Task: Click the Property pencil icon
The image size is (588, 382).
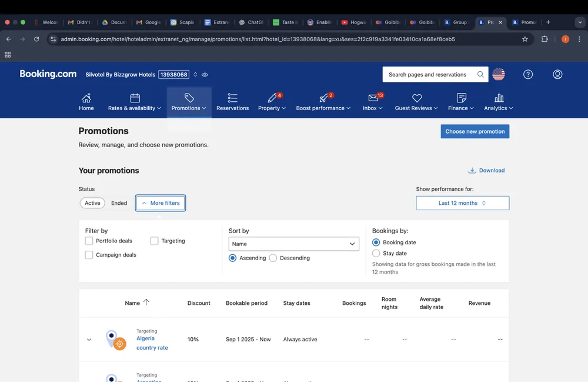Action: pyautogui.click(x=272, y=98)
